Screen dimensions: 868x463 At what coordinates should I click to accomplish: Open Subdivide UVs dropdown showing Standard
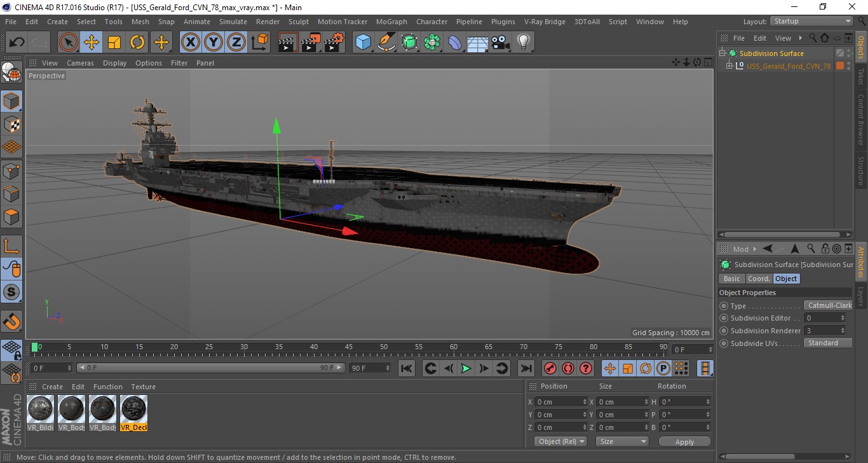tap(828, 343)
